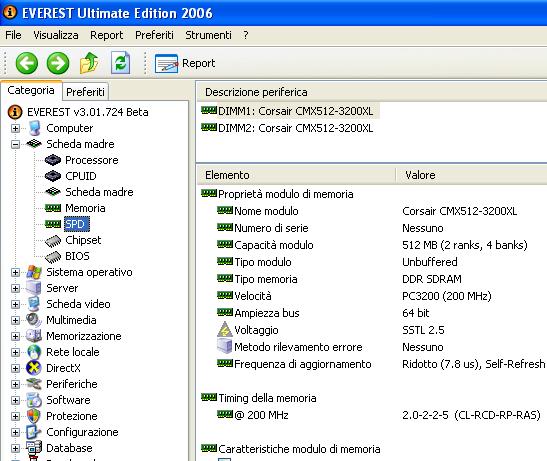This screenshot has width=547, height=461.
Task: Click the green Back arrow icon
Action: 27,63
